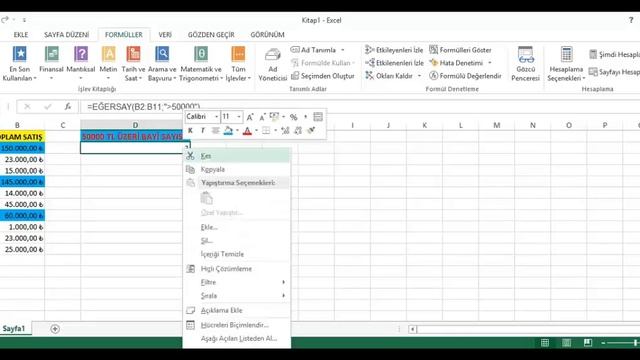Choose Aşağı Açılan Listeden Al...

click(237, 338)
